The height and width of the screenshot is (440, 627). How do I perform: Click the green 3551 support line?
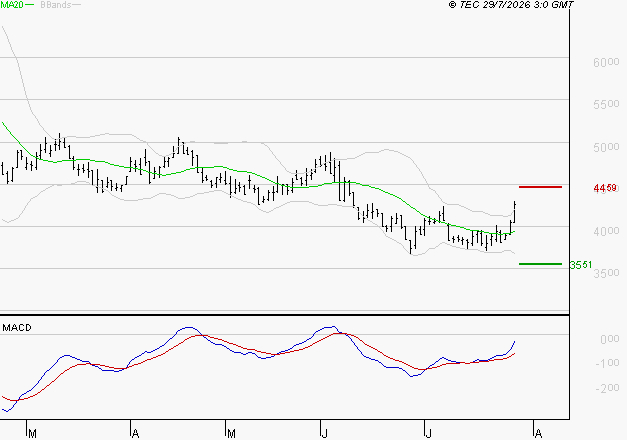(x=540, y=264)
